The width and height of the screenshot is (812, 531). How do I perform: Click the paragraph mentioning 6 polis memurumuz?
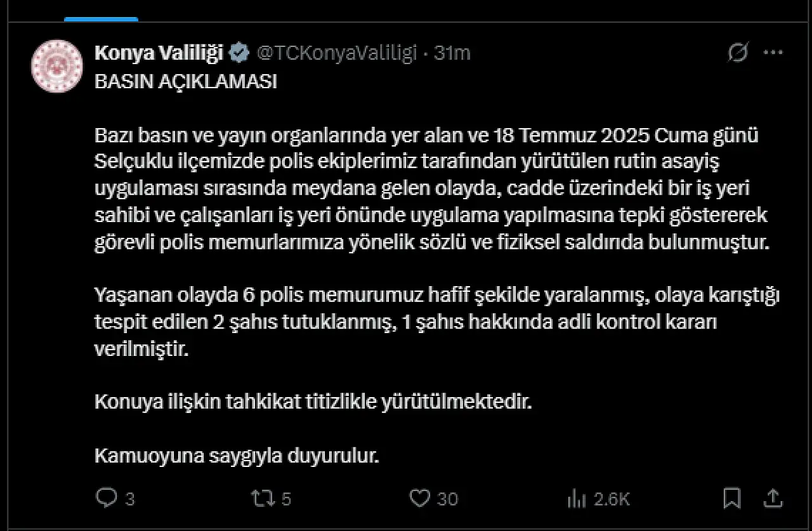point(437,322)
